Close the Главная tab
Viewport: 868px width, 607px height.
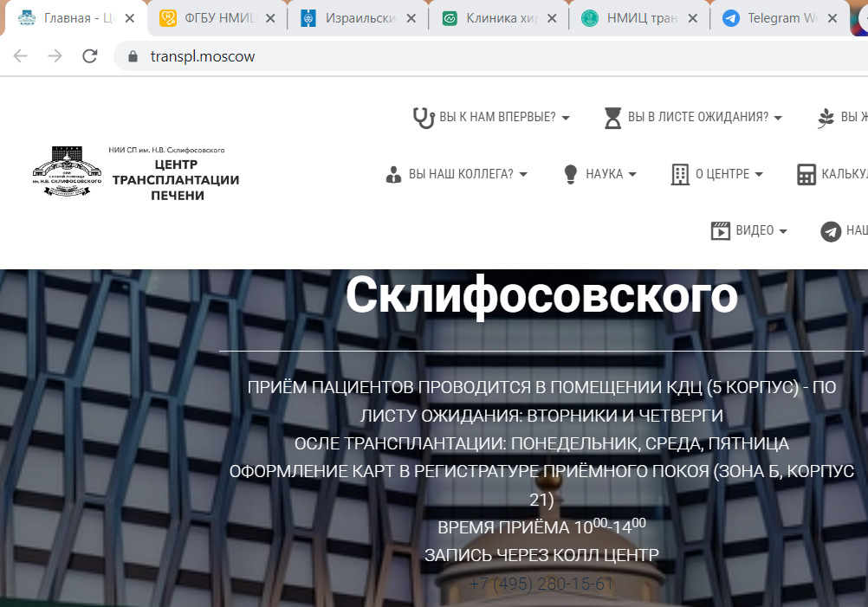point(130,18)
